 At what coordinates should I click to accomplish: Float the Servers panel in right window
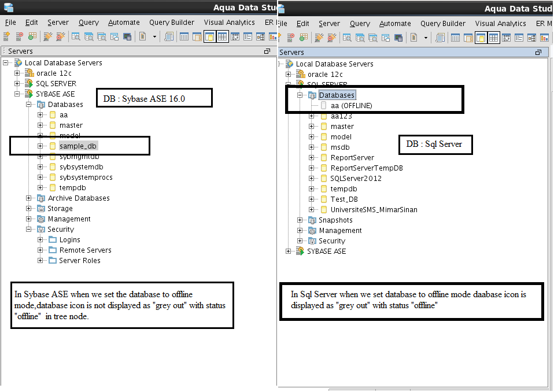[x=538, y=52]
